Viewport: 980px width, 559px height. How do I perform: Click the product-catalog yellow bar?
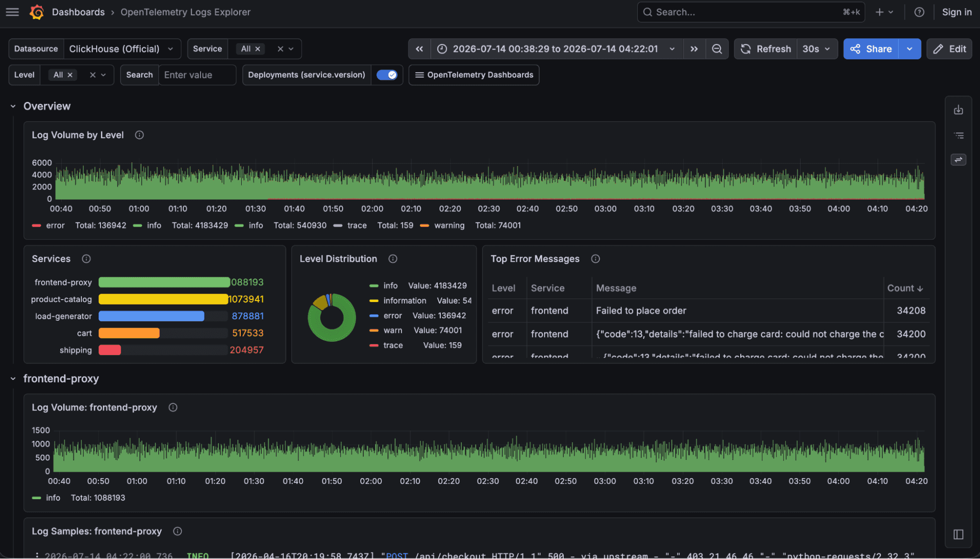(163, 299)
